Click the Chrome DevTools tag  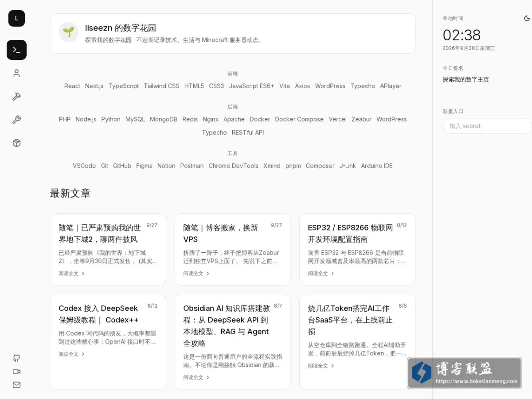tap(233, 166)
